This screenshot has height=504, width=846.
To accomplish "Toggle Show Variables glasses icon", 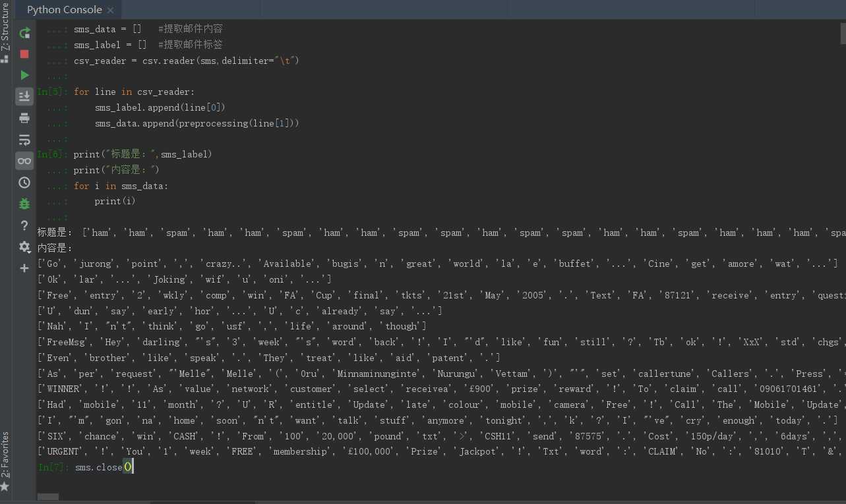I will coord(24,161).
